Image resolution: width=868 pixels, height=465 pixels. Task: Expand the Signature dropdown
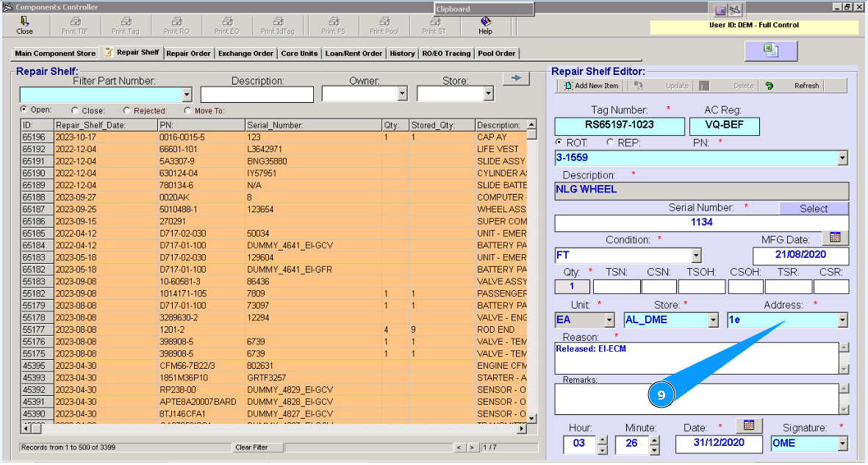point(842,444)
